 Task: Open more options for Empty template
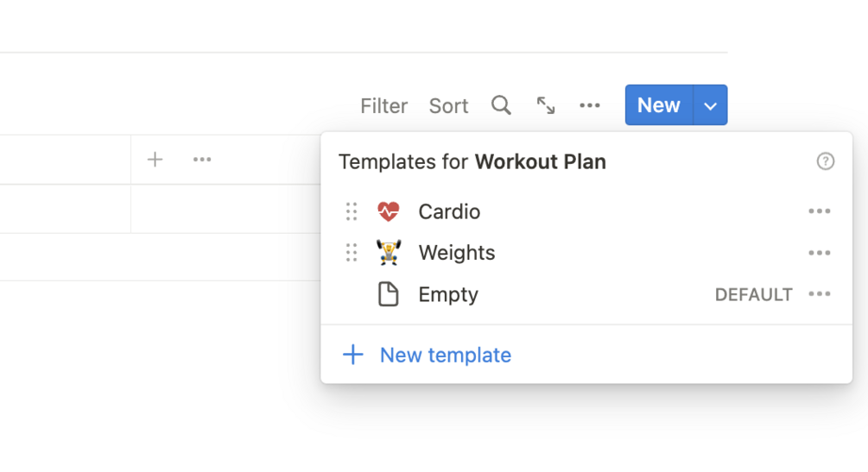point(819,294)
